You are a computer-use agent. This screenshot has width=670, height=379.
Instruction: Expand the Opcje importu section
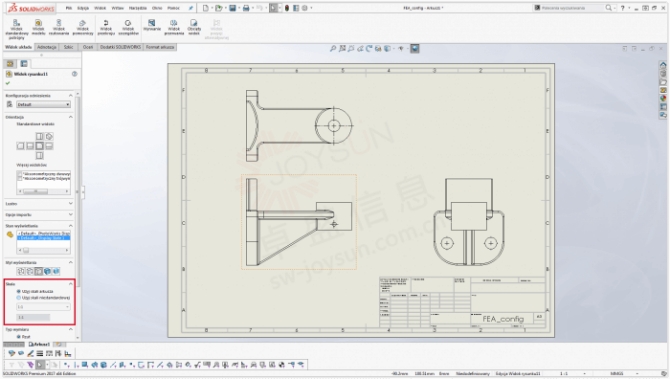pos(39,215)
